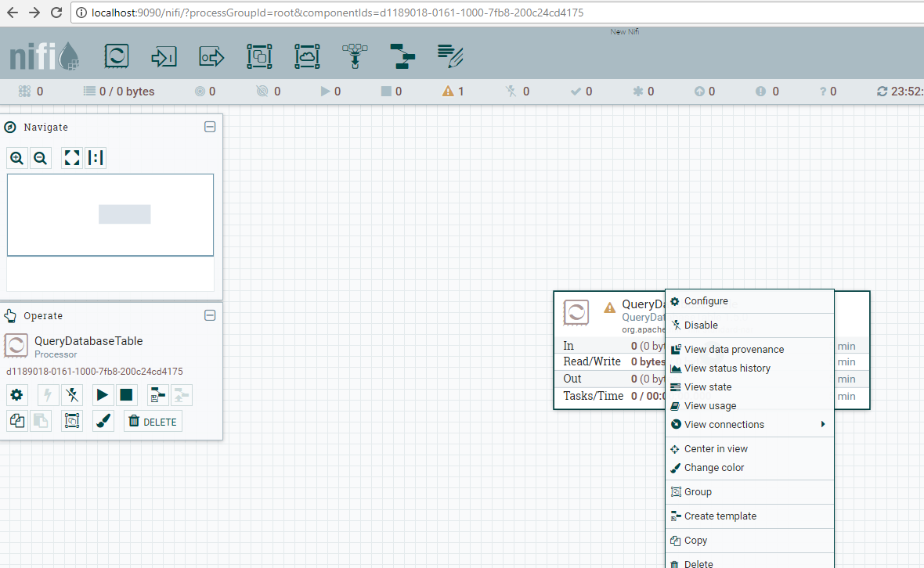The width and height of the screenshot is (924, 568).
Task: Select View usage menu entry
Action: (x=749, y=405)
